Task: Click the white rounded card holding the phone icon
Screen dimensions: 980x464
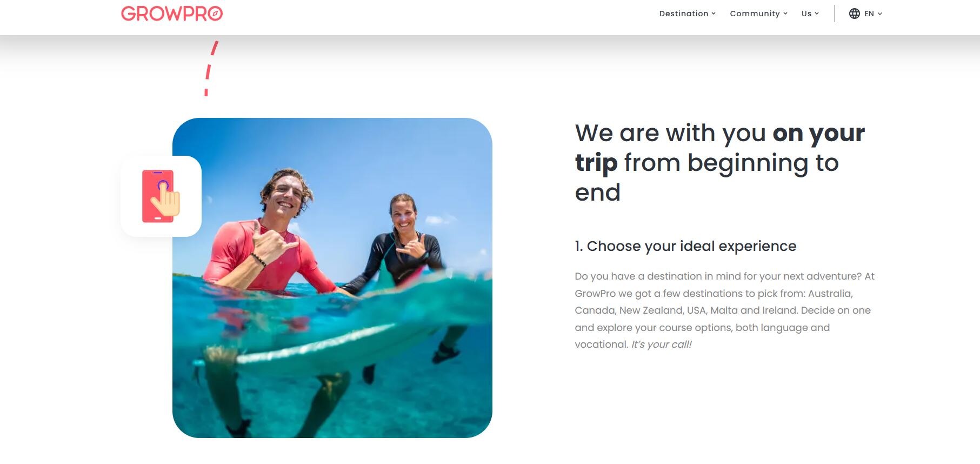Action: coord(161,196)
